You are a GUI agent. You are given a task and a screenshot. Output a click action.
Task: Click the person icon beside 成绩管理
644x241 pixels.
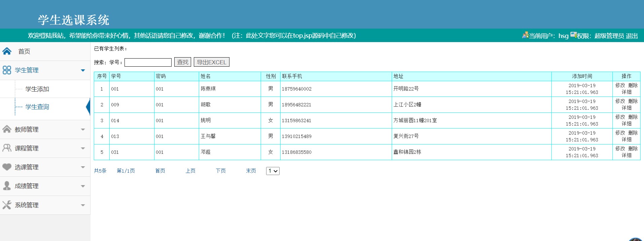(x=7, y=186)
